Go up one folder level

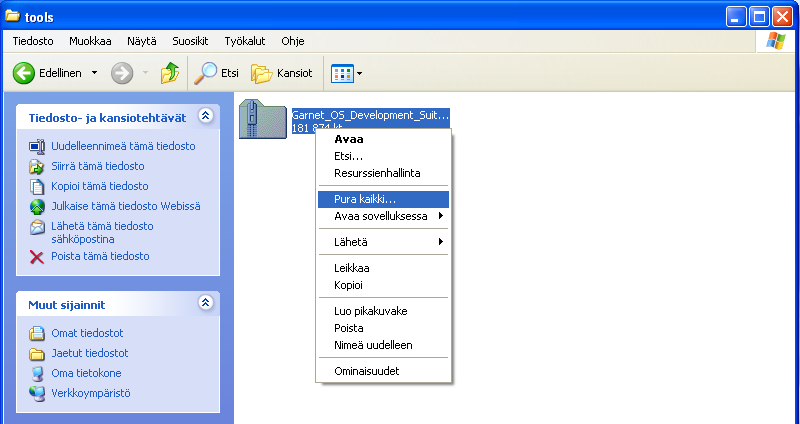(170, 73)
